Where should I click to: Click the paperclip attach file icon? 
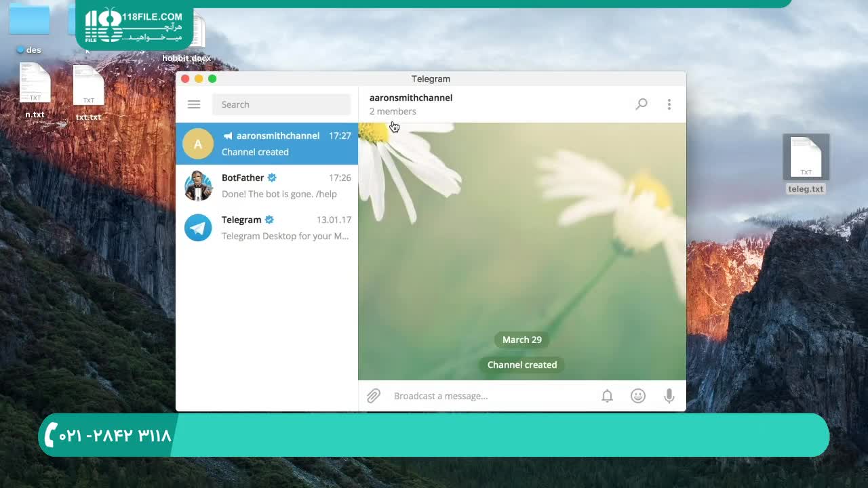click(374, 396)
